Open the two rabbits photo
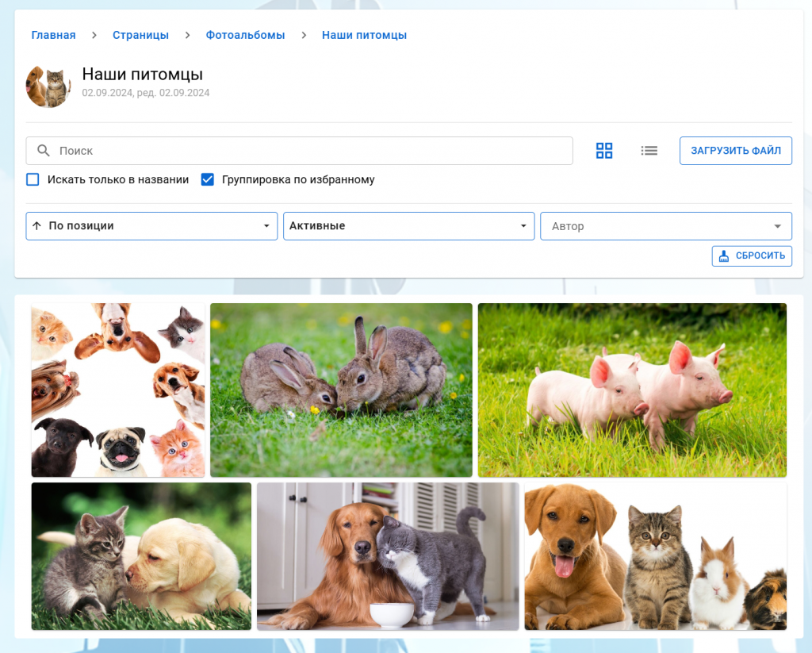 (341, 390)
